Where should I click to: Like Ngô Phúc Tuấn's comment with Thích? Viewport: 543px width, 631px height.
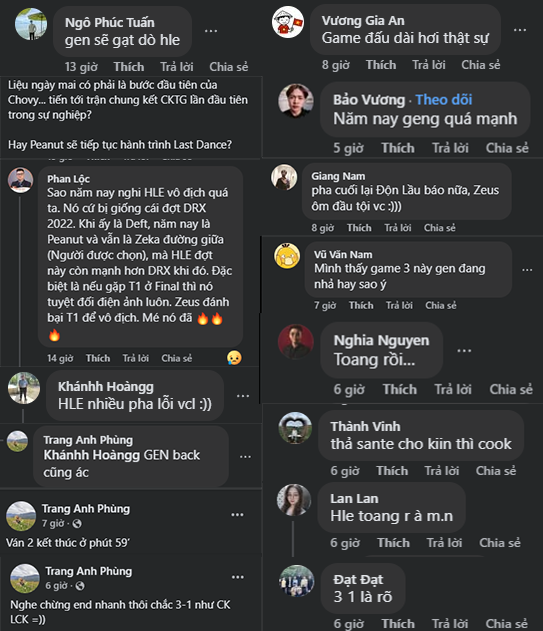pos(129,67)
